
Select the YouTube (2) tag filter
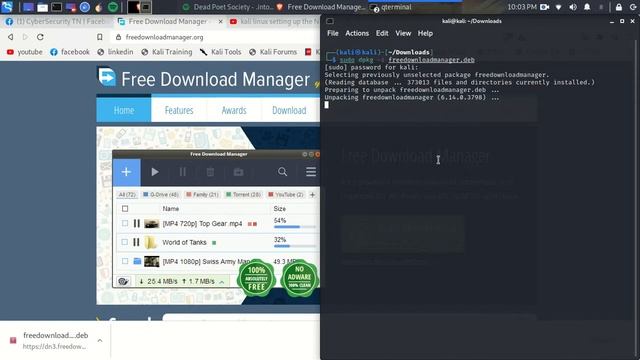pos(286,195)
